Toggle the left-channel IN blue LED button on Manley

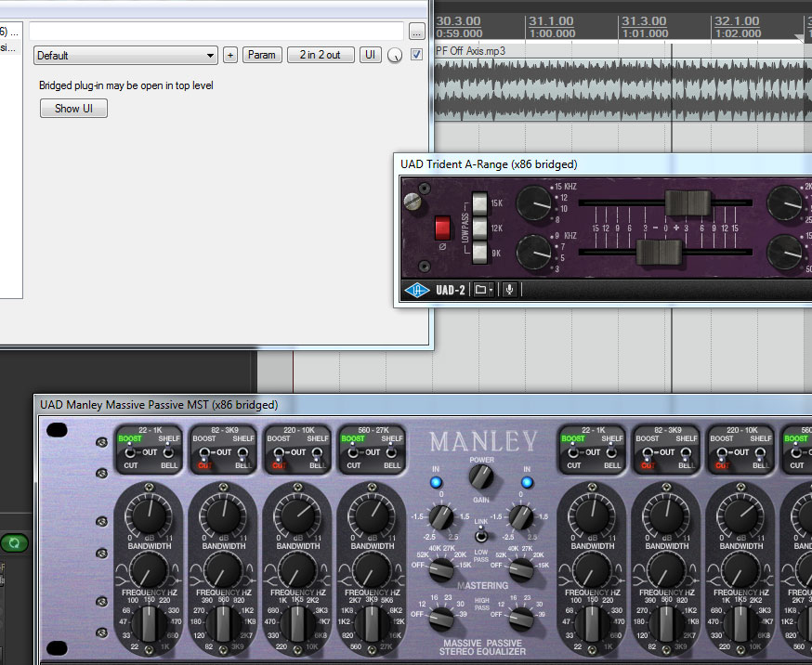[436, 482]
